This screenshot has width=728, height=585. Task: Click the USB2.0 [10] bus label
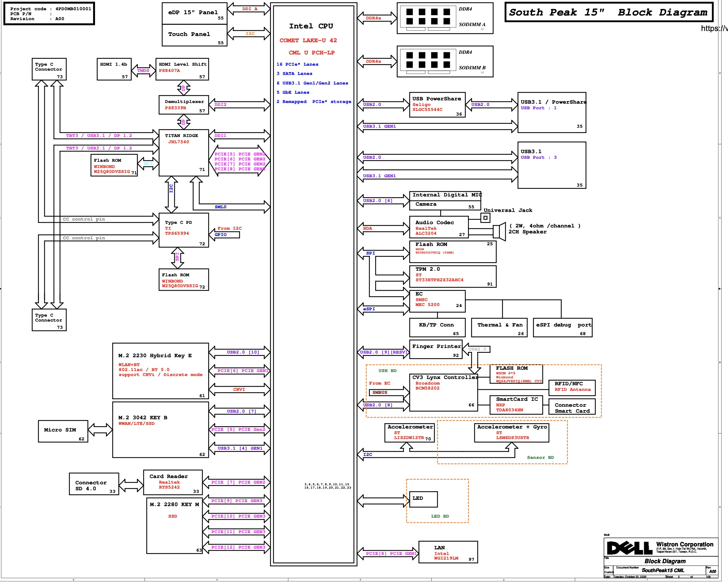(243, 352)
